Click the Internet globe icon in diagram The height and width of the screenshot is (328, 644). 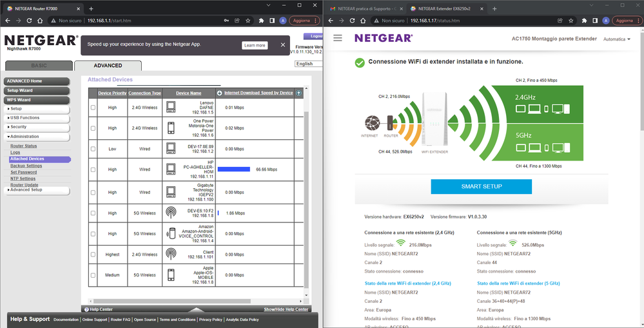coord(372,122)
